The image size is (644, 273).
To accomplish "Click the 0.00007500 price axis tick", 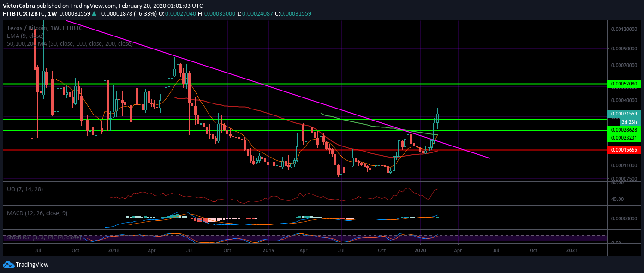I will [625, 179].
